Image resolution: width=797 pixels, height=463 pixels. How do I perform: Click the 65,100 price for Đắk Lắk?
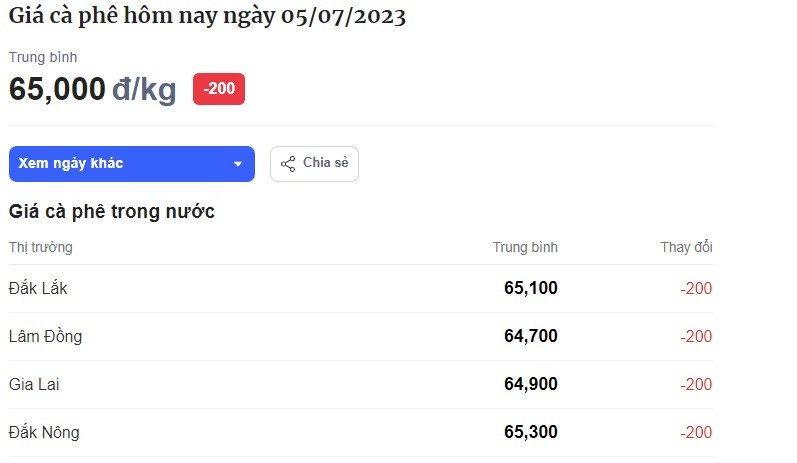pos(531,288)
